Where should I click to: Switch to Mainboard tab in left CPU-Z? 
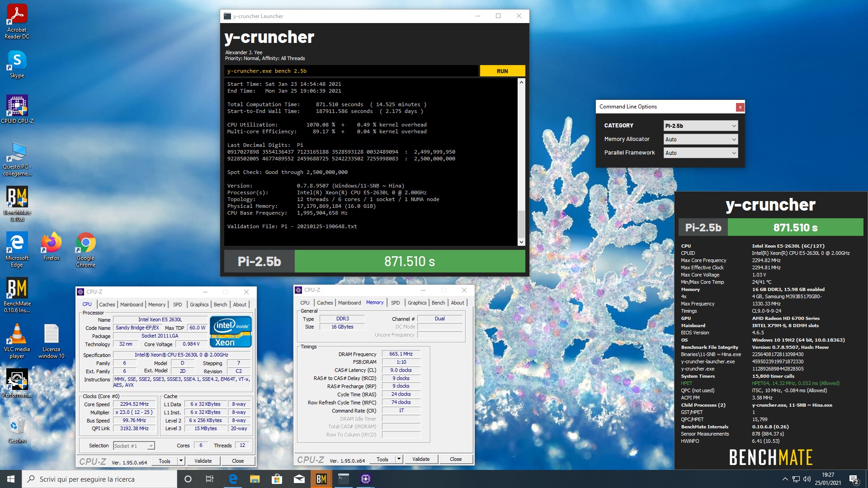click(132, 305)
